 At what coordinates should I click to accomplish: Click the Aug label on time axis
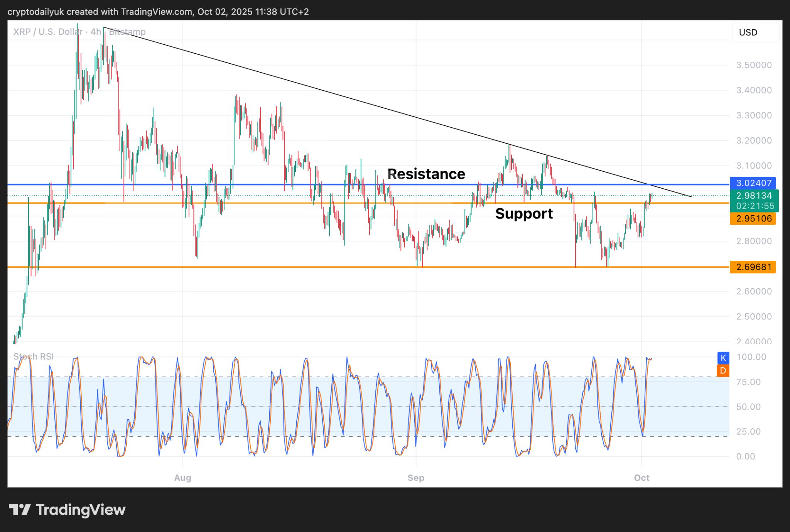point(182,478)
